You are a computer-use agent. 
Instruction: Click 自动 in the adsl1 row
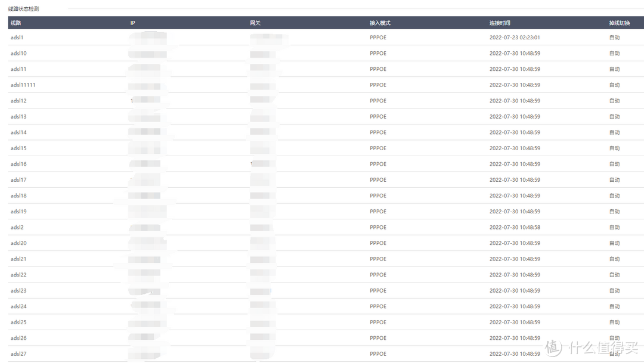point(614,38)
